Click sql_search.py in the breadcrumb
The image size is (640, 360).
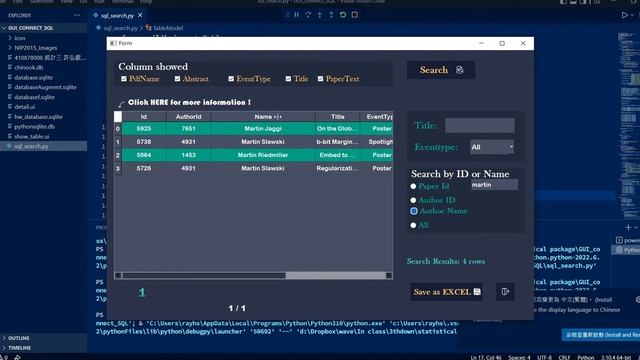120,28
